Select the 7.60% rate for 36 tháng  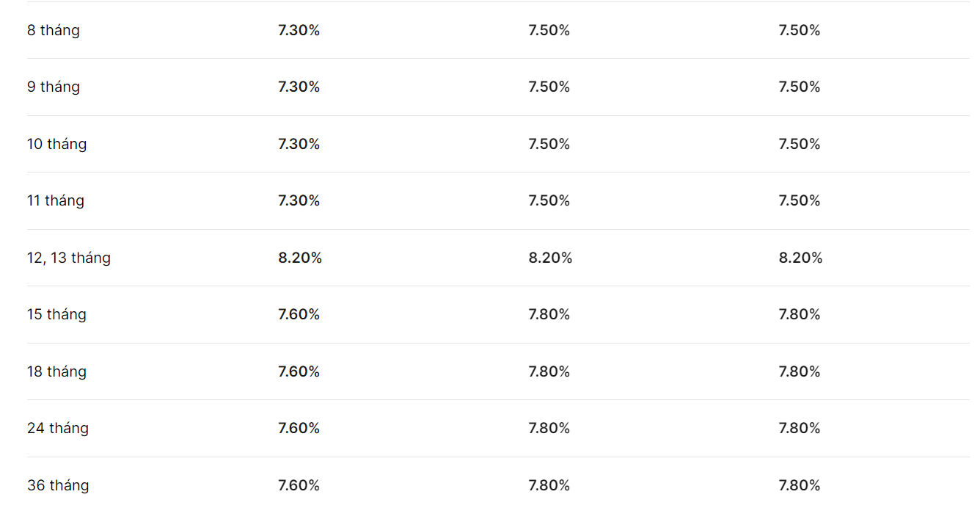click(299, 485)
